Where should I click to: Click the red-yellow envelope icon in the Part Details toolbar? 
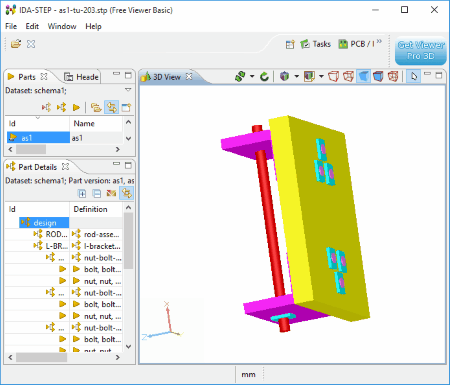[x=111, y=193]
